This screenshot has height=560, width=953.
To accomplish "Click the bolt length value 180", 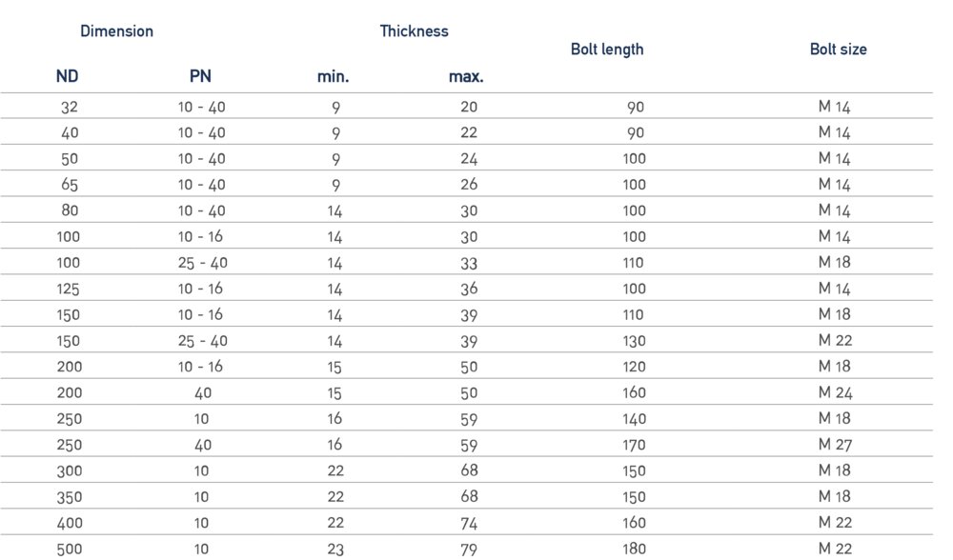I will pyautogui.click(x=634, y=549).
